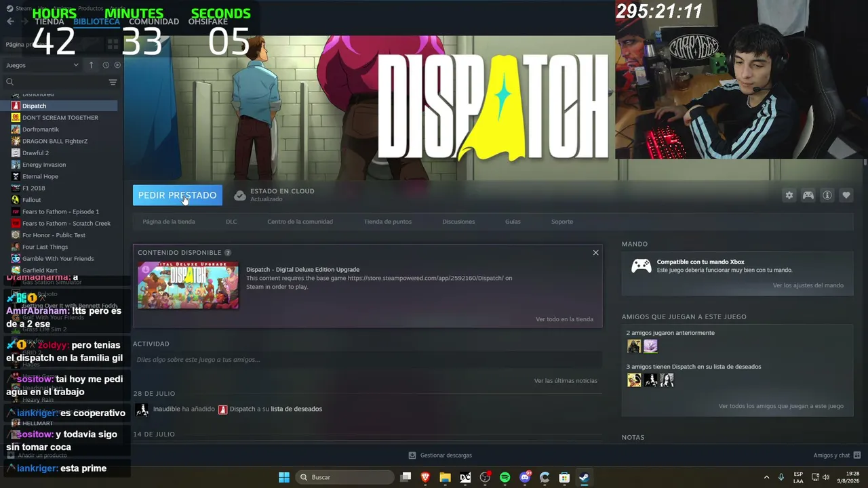Go back with the navigation arrow

click(x=10, y=22)
